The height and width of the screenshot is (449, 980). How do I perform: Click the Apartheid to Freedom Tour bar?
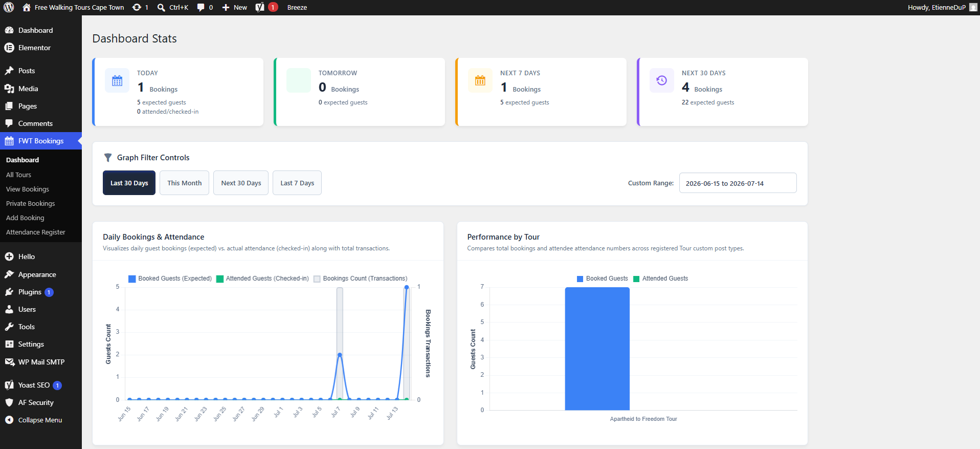[597, 349]
